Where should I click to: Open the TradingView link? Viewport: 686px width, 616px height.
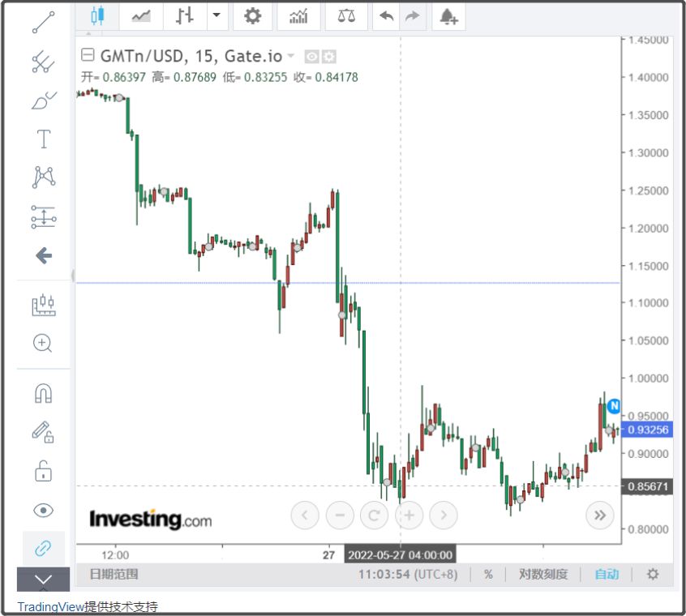[x=51, y=607]
